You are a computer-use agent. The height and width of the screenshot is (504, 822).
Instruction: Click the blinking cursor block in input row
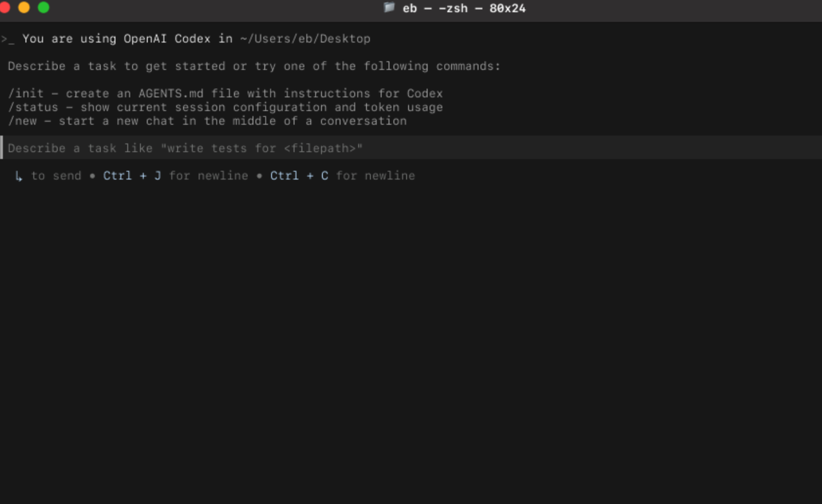pyautogui.click(x=2, y=148)
